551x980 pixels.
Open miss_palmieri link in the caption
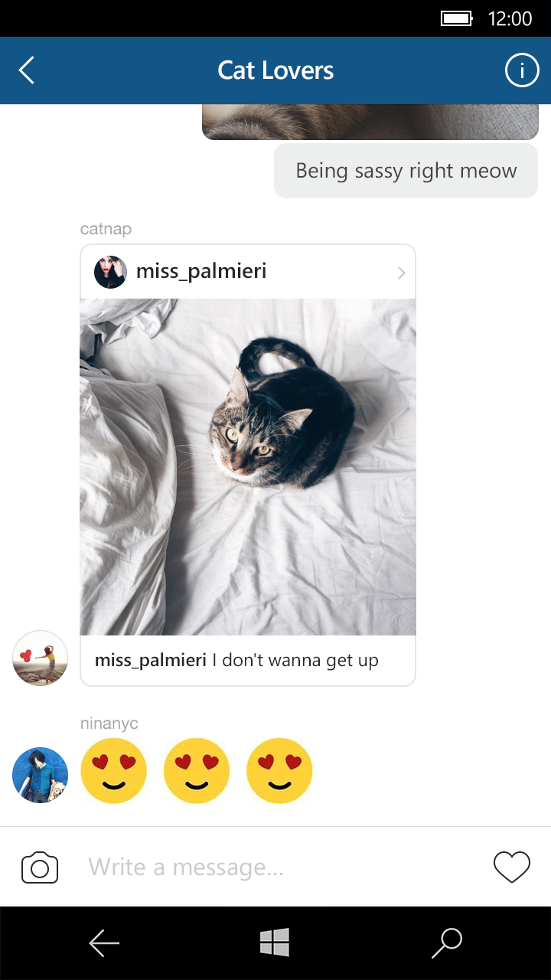(x=151, y=660)
